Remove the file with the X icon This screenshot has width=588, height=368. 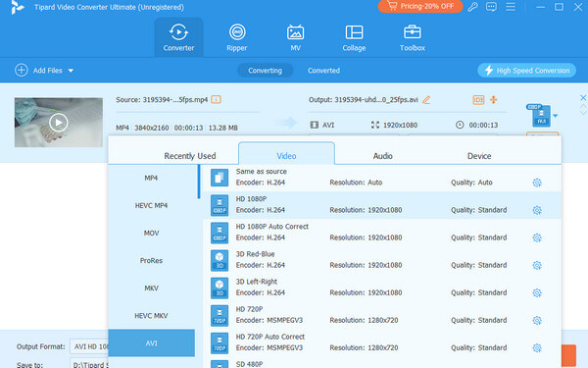click(583, 98)
